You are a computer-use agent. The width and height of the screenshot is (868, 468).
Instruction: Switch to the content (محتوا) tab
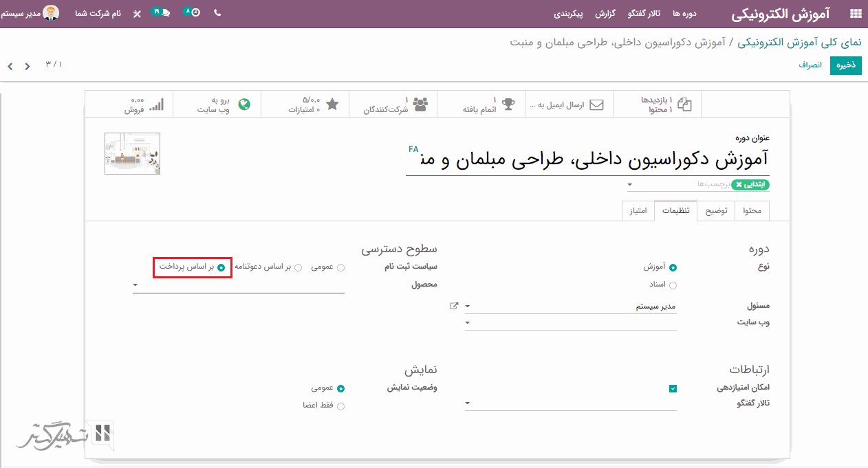coord(752,211)
